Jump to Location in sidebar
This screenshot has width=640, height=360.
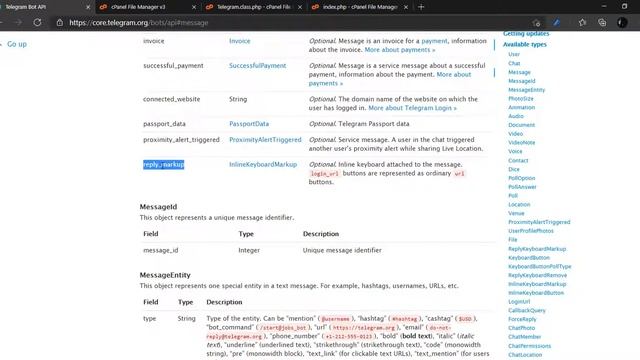519,204
